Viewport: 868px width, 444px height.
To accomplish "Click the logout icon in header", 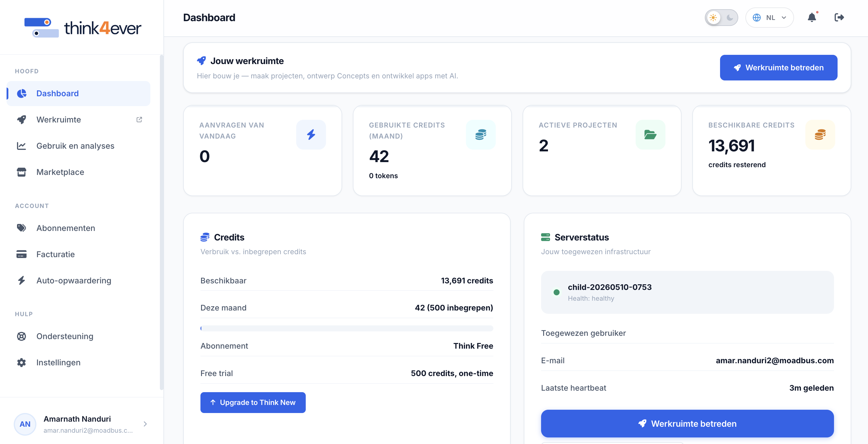I will (839, 18).
